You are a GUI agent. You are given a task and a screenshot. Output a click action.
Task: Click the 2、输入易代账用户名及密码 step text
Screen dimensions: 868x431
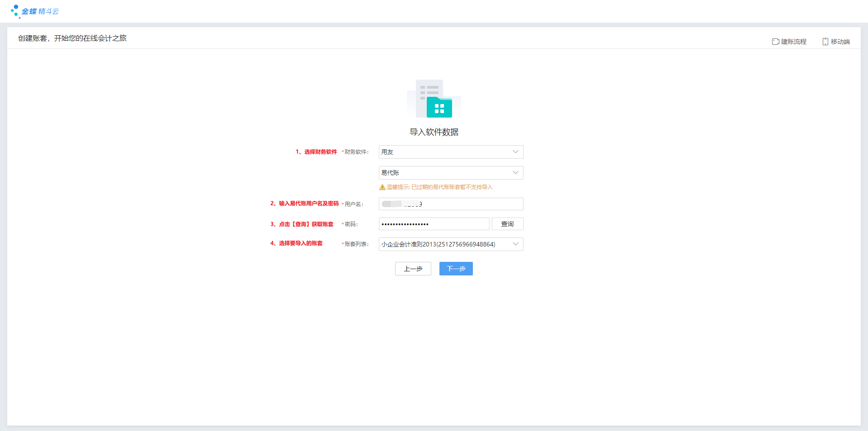point(304,204)
